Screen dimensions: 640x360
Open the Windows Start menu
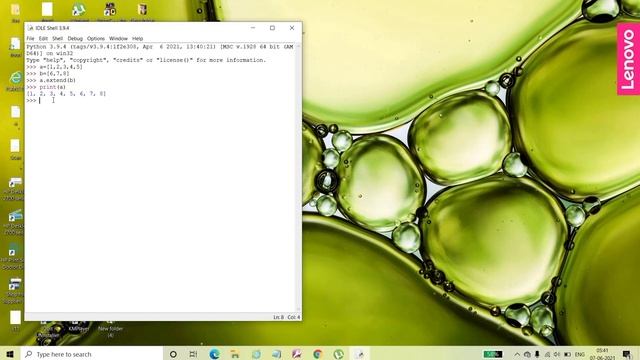point(10,354)
